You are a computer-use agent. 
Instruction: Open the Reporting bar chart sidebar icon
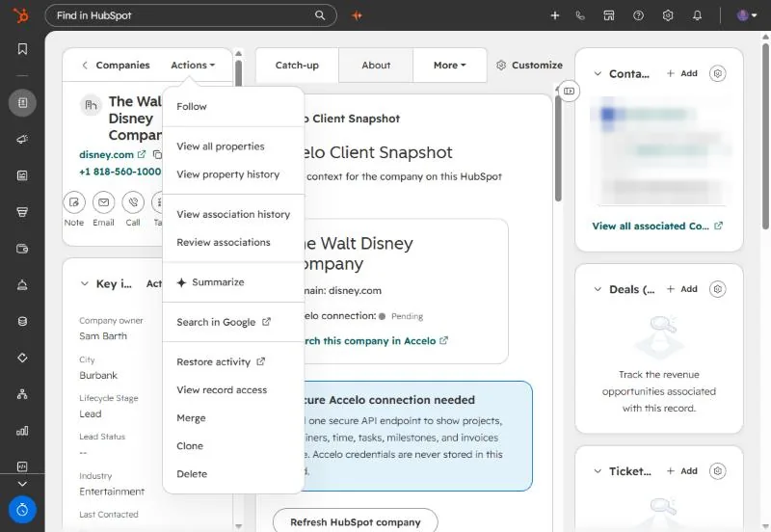[x=22, y=431]
